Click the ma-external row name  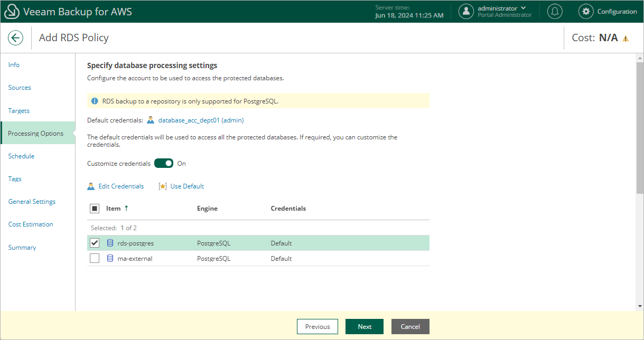click(x=135, y=259)
